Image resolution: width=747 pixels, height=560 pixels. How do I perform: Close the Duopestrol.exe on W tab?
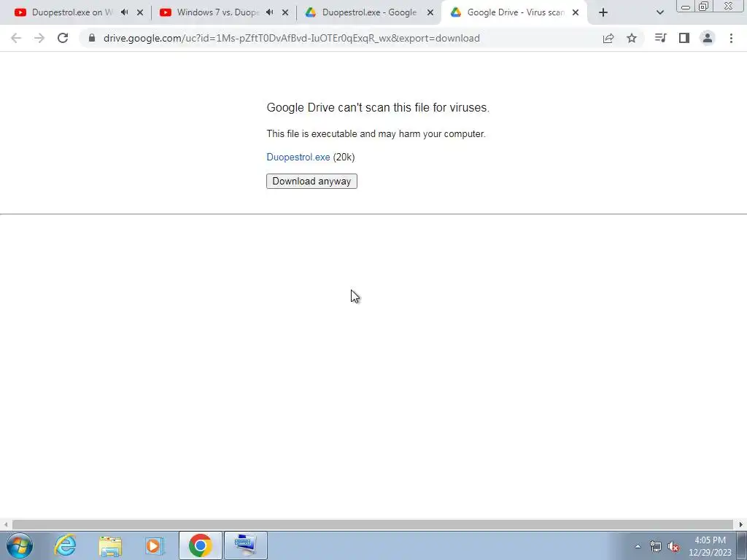[x=140, y=13]
